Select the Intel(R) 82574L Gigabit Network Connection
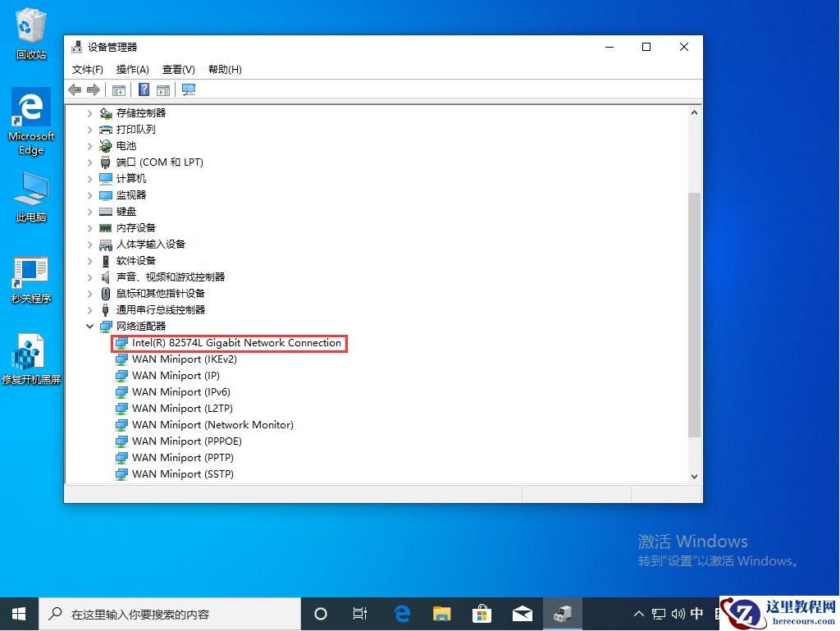 (230, 343)
